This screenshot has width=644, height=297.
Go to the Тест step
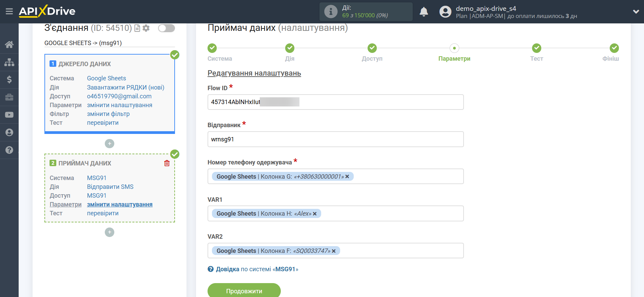pyautogui.click(x=536, y=48)
